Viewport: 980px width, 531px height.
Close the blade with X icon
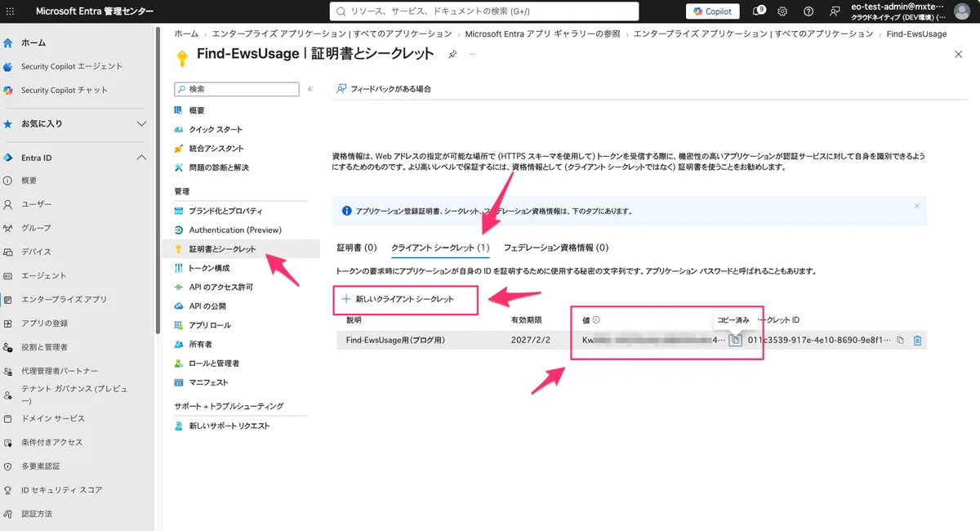[958, 54]
